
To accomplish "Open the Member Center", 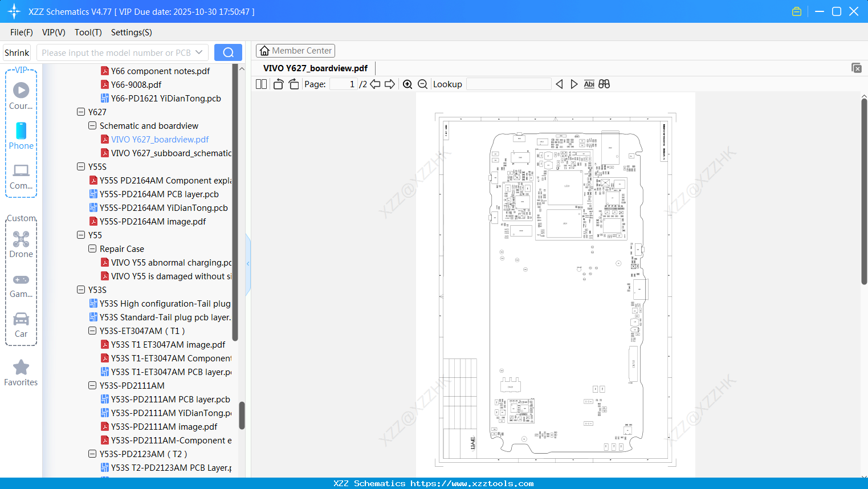I will click(x=295, y=51).
